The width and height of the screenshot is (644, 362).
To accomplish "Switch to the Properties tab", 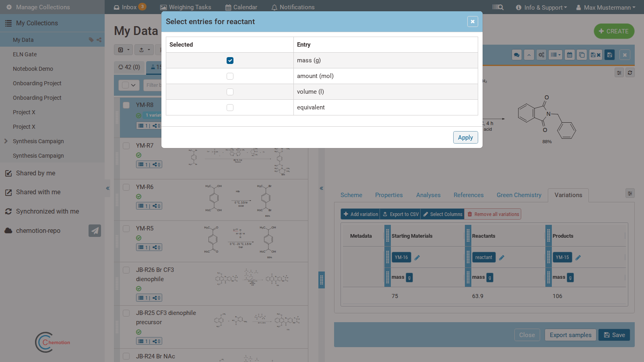I will (x=389, y=195).
